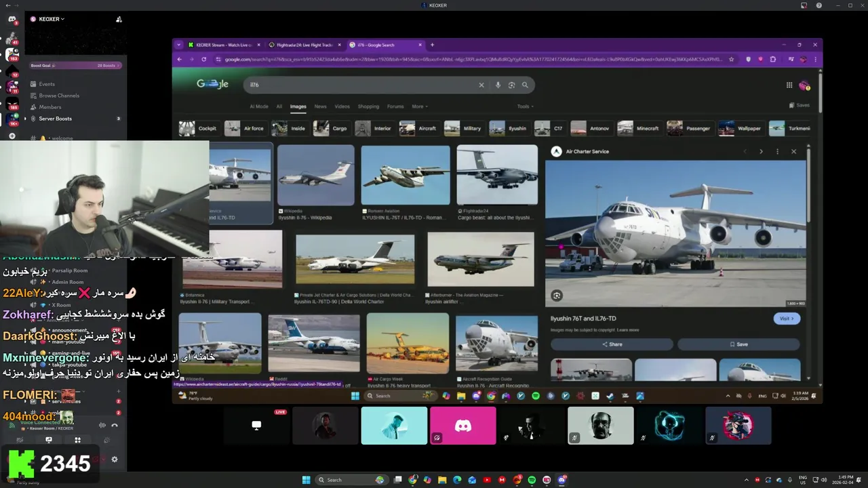Filter images by Cargo chip
The width and height of the screenshot is (868, 488).
(331, 128)
